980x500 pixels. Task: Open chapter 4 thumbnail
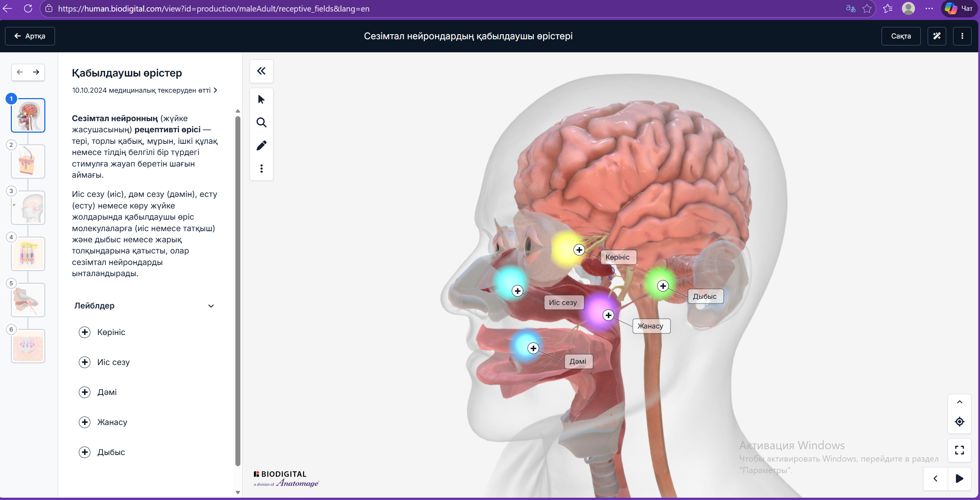click(x=28, y=254)
